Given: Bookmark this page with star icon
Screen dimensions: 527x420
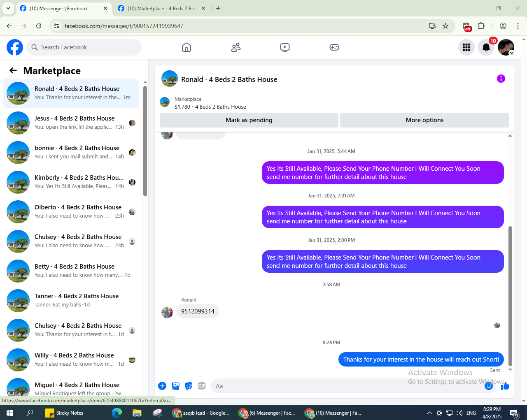Looking at the screenshot, I should (445, 26).
